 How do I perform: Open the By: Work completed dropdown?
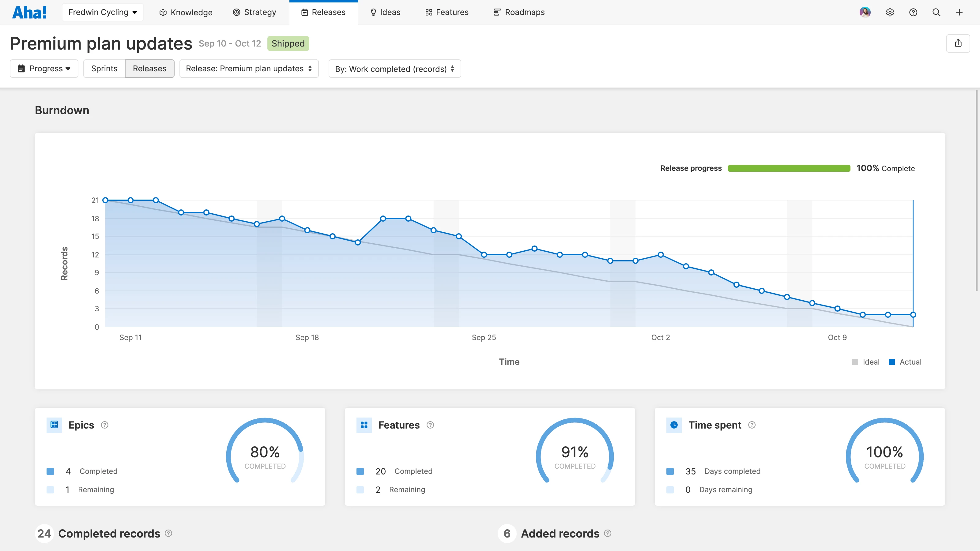[x=394, y=69]
